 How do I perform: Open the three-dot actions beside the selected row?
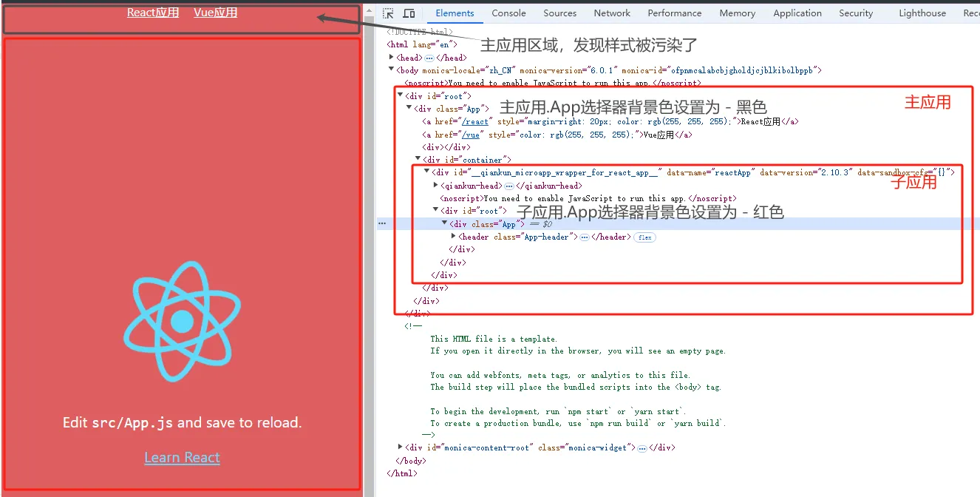(382, 223)
